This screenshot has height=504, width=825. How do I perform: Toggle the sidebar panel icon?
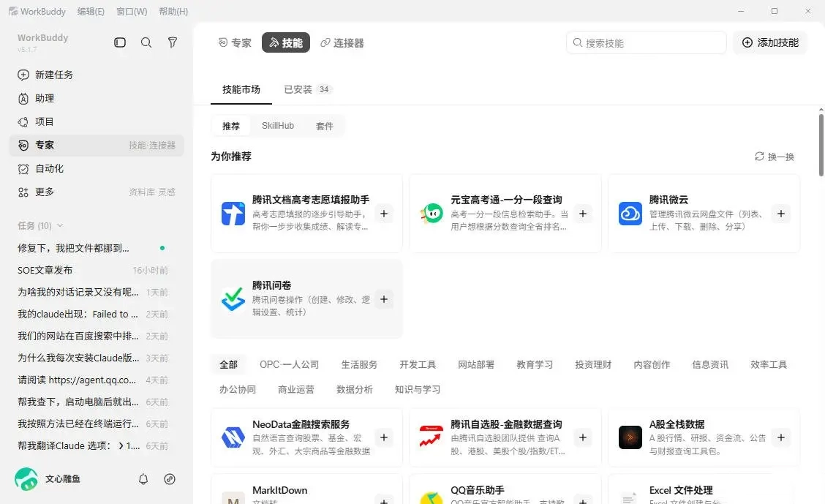point(120,42)
